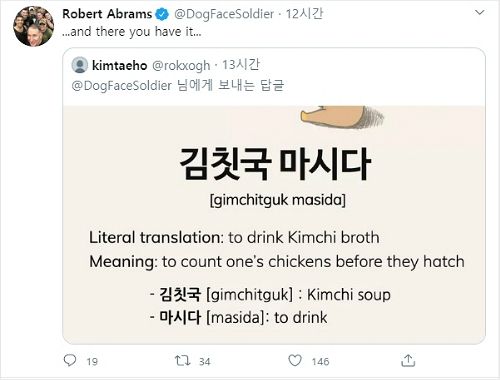Like the tweet with the heart icon

295,360
